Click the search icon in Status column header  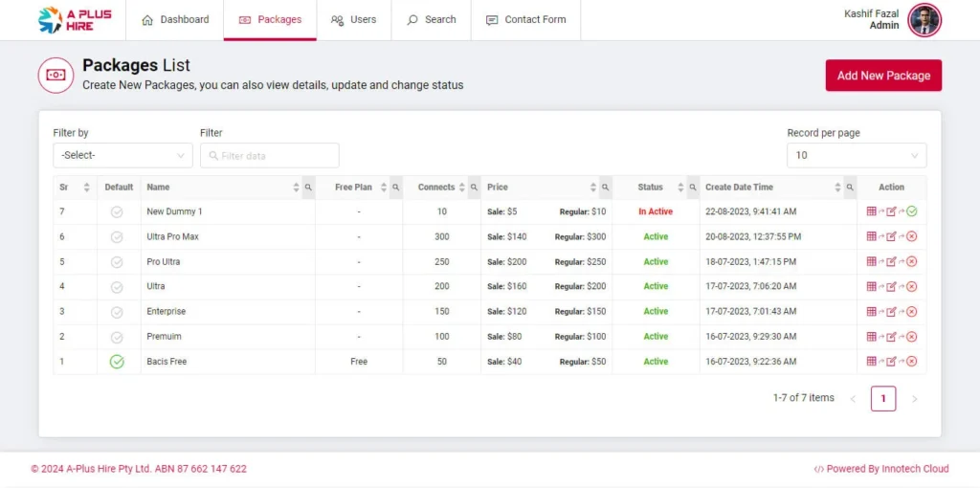click(693, 188)
